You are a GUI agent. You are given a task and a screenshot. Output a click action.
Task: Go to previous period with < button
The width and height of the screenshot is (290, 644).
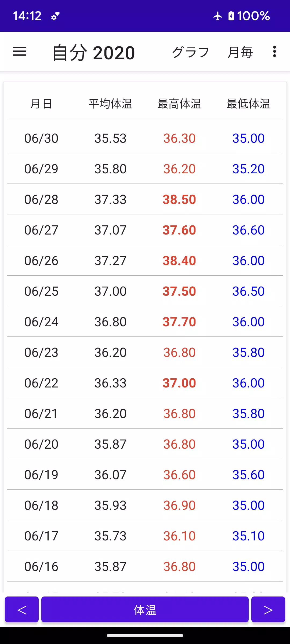click(x=22, y=609)
